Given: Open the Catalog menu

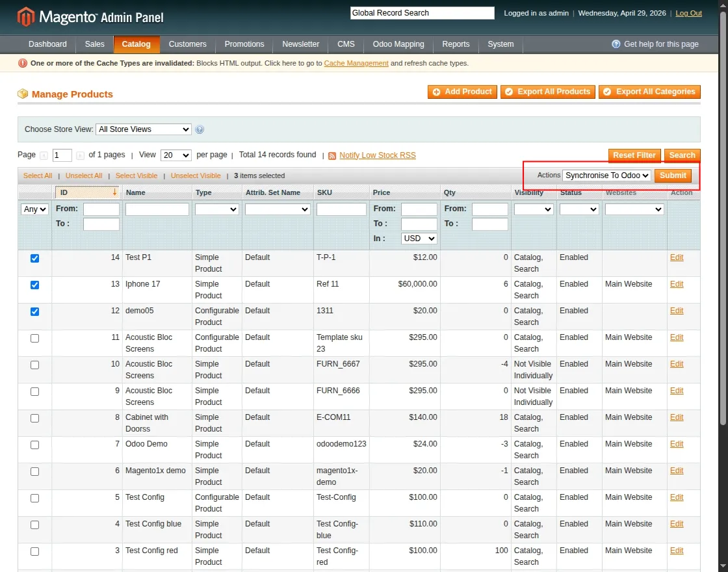Looking at the screenshot, I should [x=136, y=44].
